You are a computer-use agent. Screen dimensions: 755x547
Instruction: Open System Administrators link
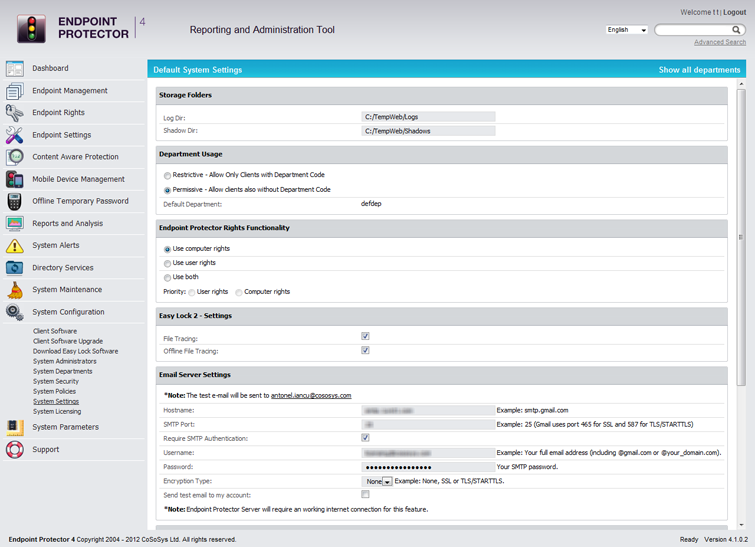pos(65,362)
